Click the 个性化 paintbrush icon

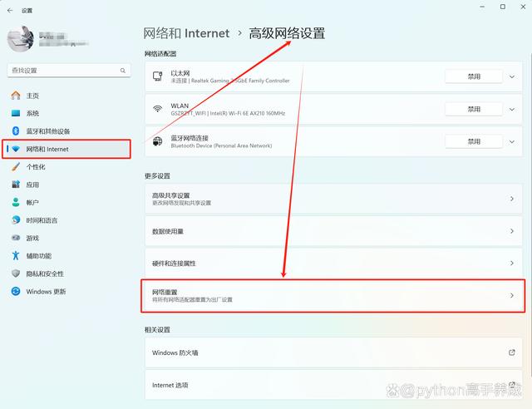coord(16,166)
